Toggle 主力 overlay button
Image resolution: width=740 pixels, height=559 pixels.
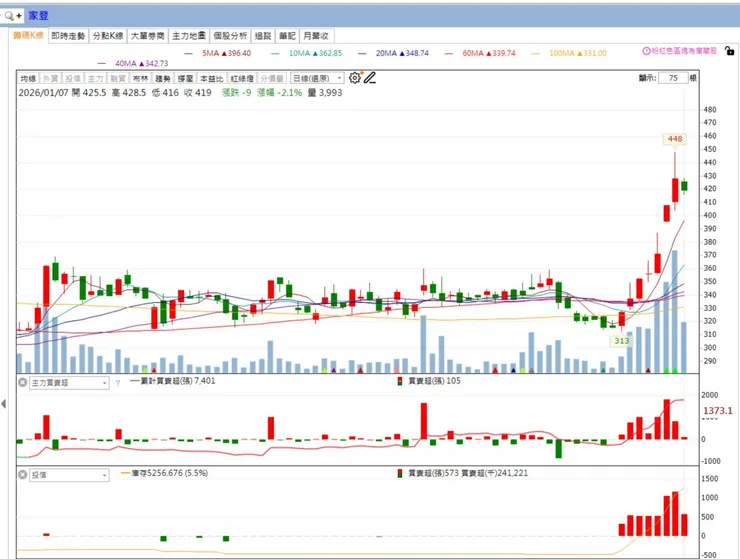pos(95,78)
